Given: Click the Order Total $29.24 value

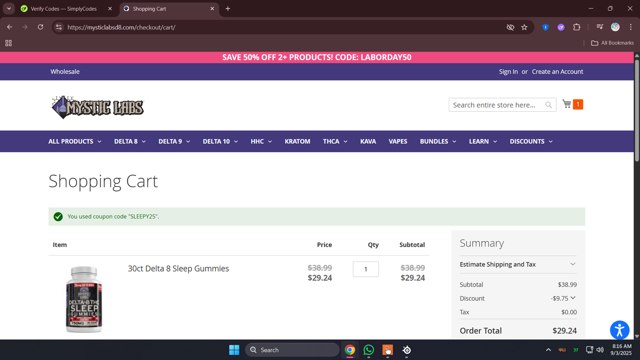Looking at the screenshot, I should tap(564, 331).
